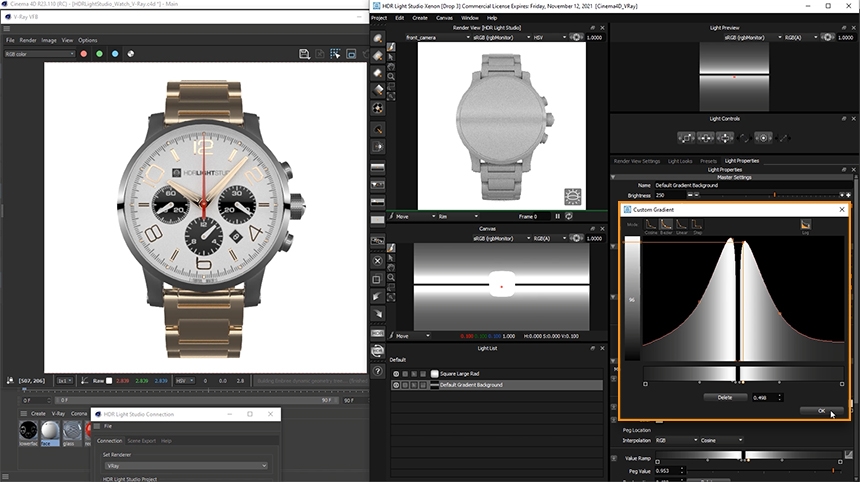Toggle solo for Square Large Rad light
This screenshot has width=860, height=482.
405,374
